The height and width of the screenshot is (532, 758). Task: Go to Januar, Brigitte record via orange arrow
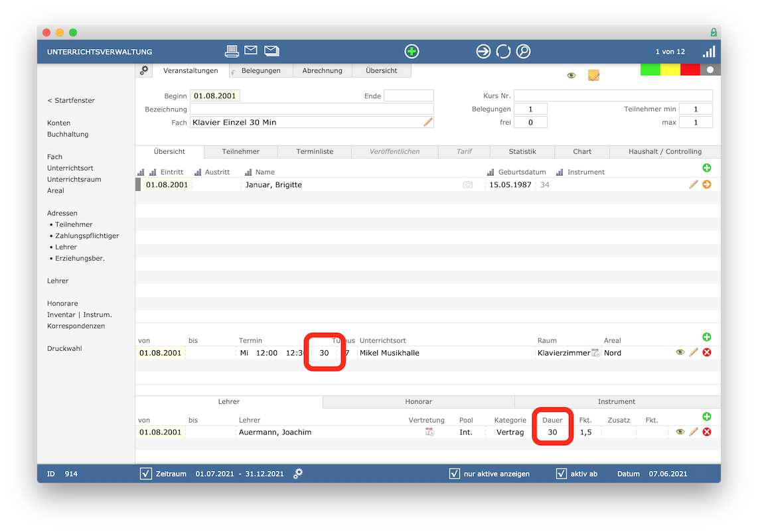pyautogui.click(x=707, y=184)
